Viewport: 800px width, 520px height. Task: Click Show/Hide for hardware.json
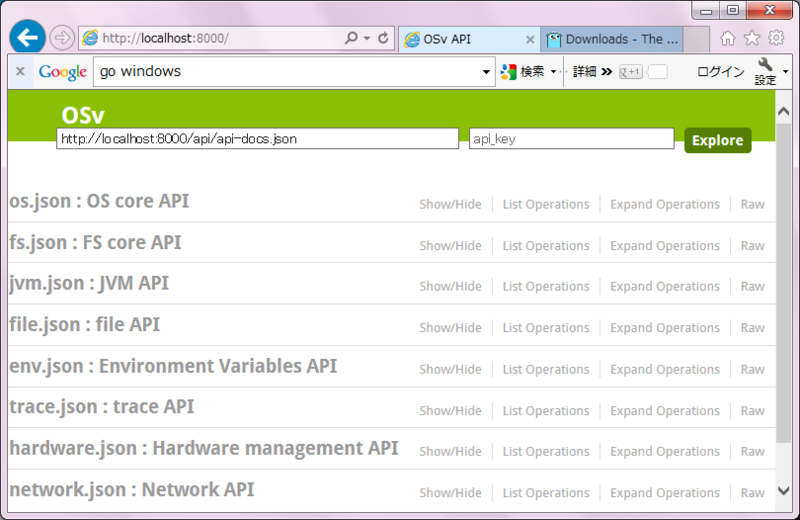tap(450, 451)
